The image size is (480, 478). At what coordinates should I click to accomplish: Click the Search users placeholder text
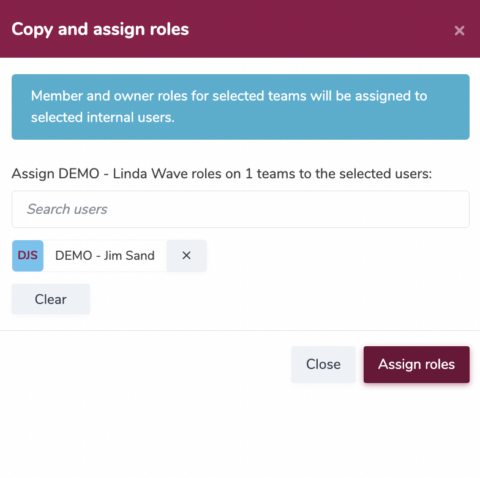(67, 209)
